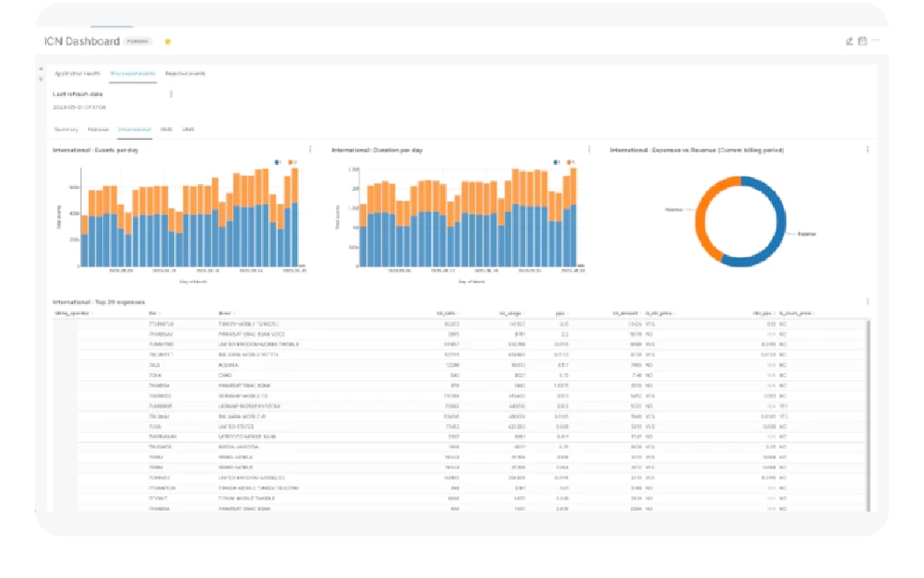Sort table by tot_amount column
Viewport: 924px width, 578px height.
point(626,313)
